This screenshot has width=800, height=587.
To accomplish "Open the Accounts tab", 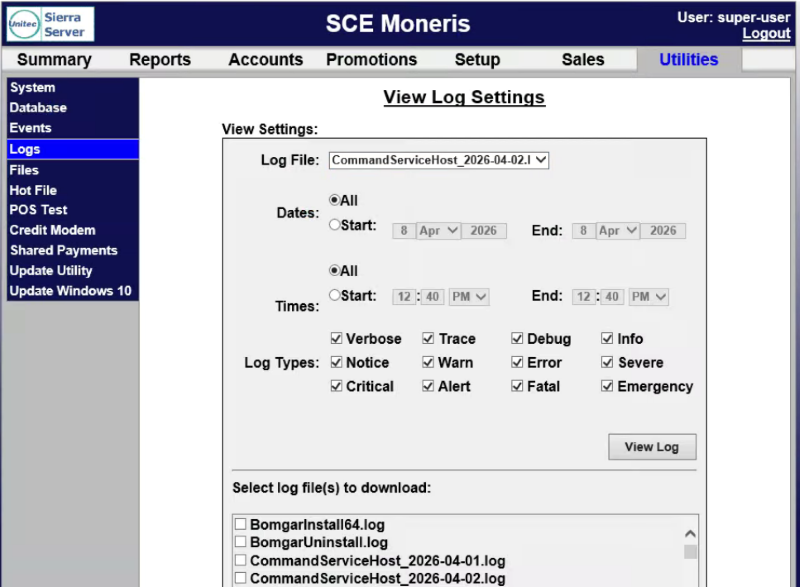I will click(265, 60).
